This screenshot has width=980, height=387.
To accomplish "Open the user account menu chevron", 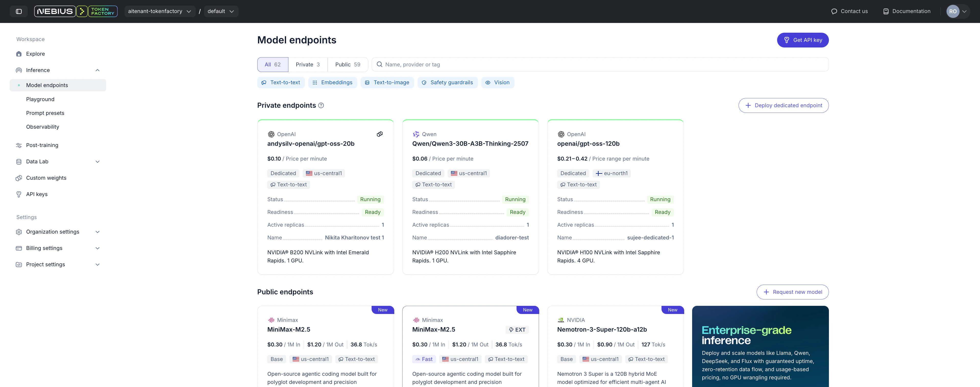I will [x=964, y=11].
